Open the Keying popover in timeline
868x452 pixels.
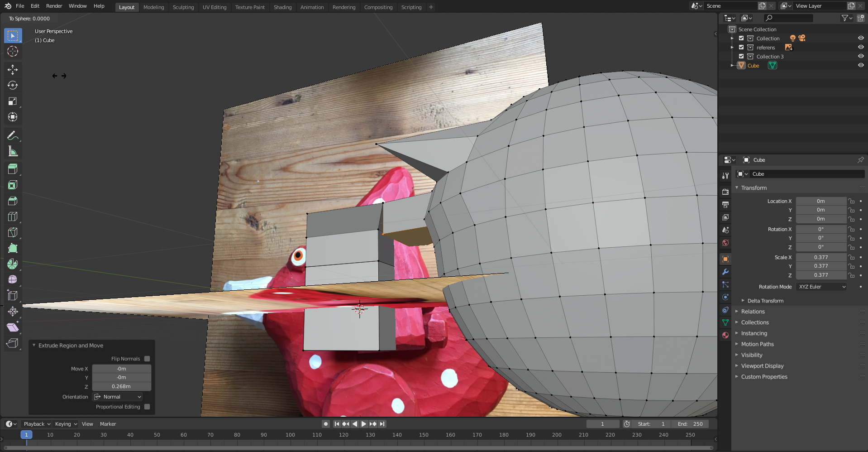66,424
